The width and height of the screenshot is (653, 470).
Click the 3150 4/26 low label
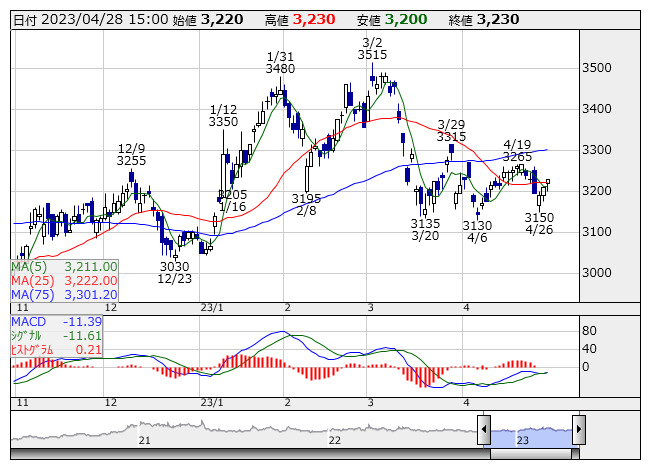click(x=539, y=224)
